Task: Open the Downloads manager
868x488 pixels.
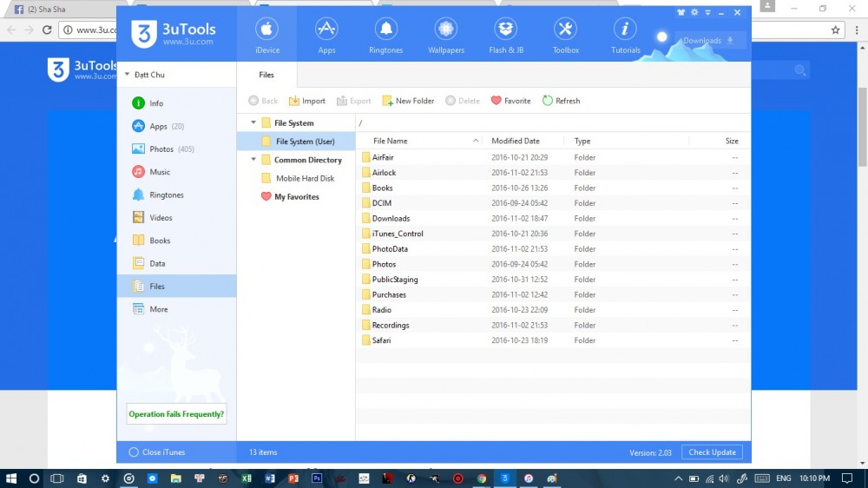Action: 709,41
